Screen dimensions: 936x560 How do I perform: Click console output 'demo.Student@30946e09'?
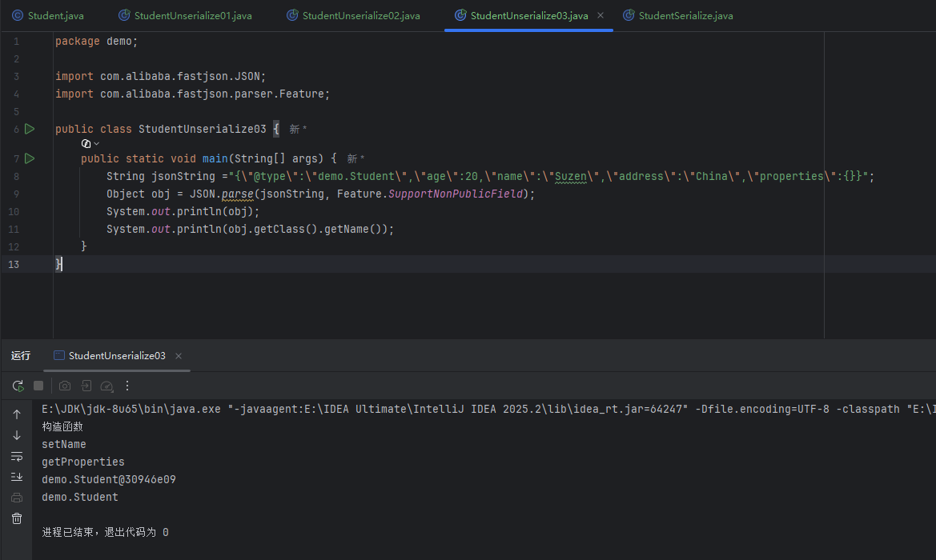[109, 479]
